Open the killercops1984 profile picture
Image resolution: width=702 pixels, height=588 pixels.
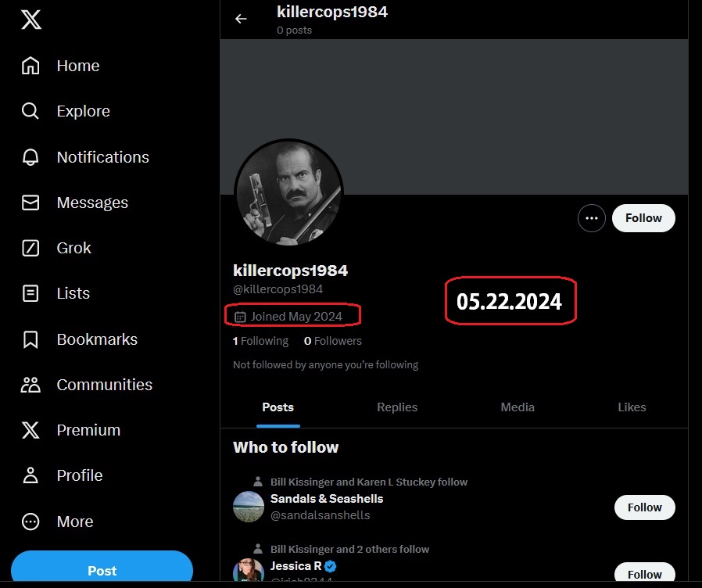[288, 192]
